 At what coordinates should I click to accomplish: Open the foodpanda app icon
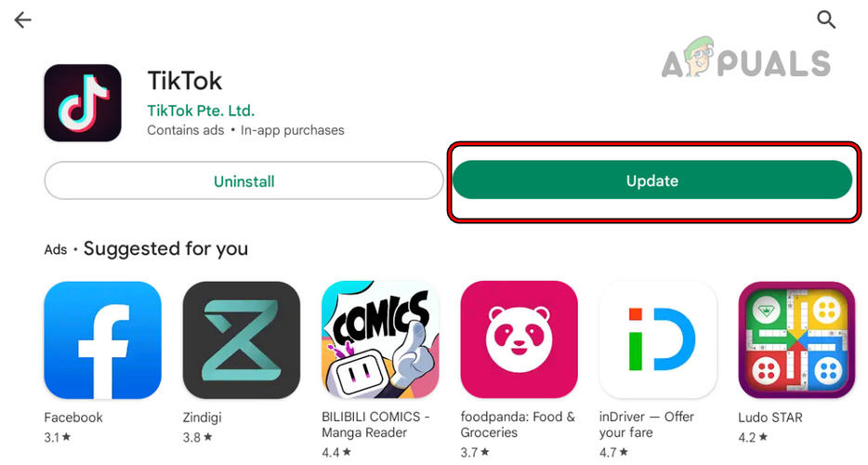(519, 339)
